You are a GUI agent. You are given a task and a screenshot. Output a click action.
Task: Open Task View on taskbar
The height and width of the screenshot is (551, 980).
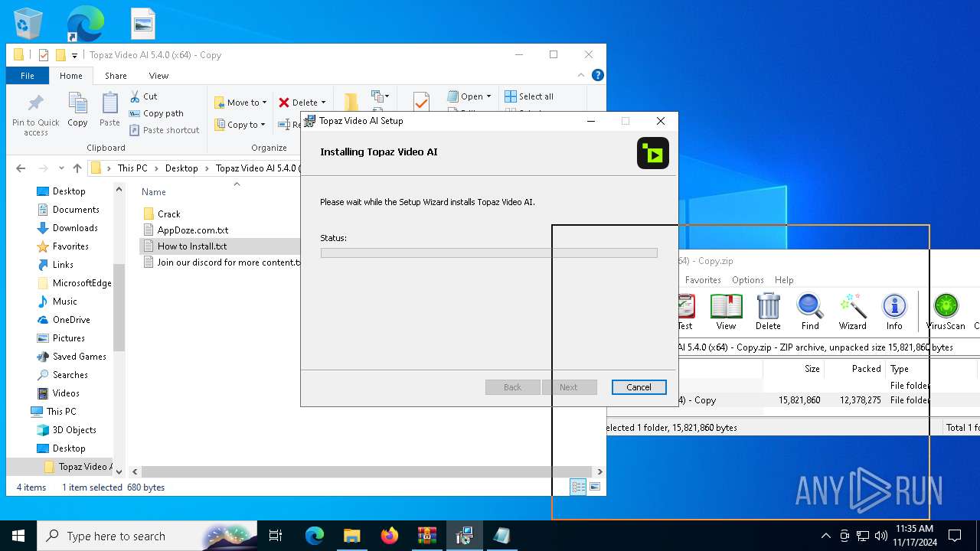(276, 536)
